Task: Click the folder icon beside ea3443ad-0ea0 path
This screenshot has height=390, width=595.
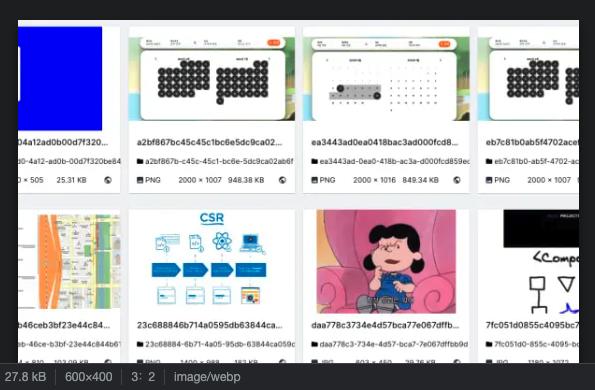Action: (314, 161)
